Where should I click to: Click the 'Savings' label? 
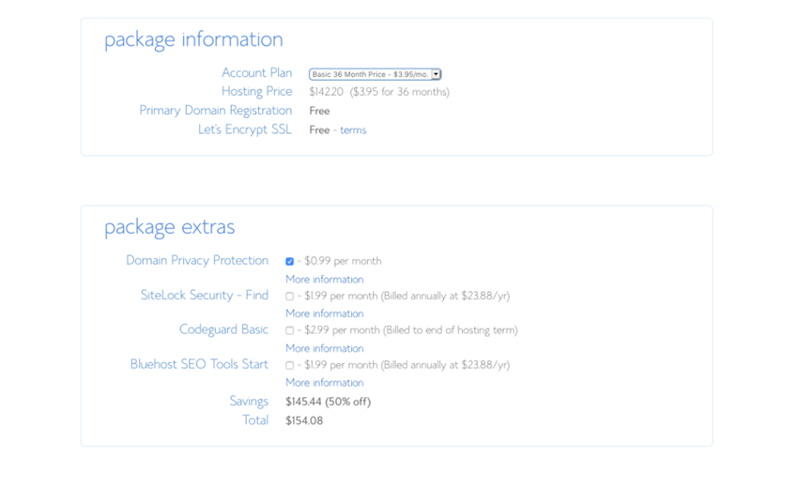coord(249,402)
